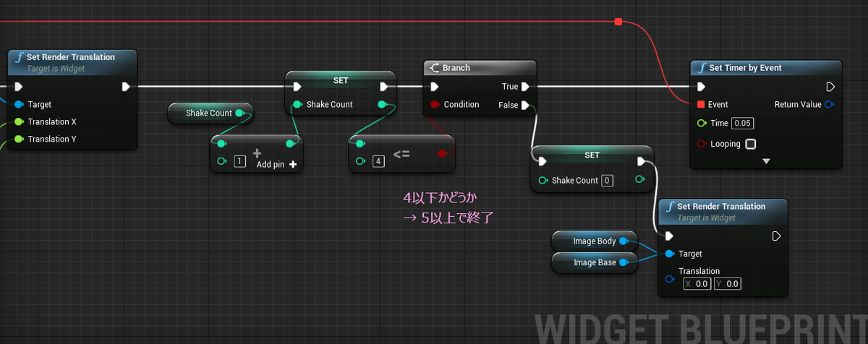Click the Shake Count value field showing 0
The image size is (868, 344).
608,181
